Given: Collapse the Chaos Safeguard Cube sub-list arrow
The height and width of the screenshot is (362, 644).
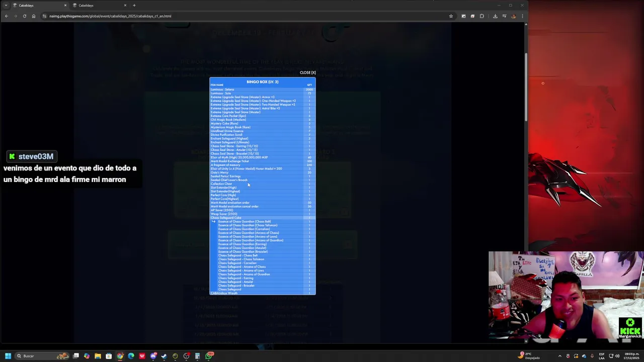Looking at the screenshot, I should click(213, 222).
